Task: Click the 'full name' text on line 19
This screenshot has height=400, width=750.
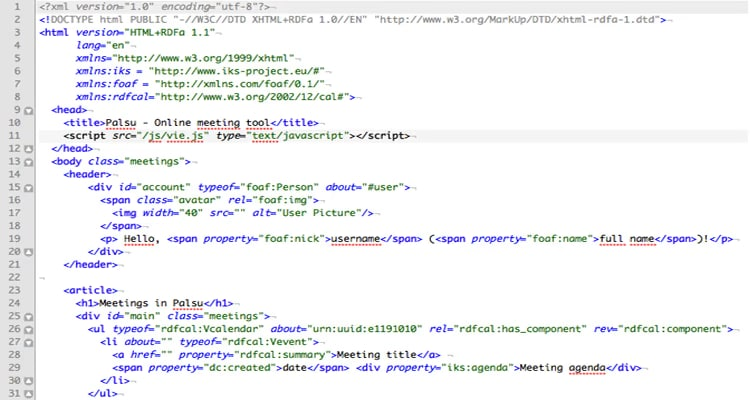Action: [627, 239]
